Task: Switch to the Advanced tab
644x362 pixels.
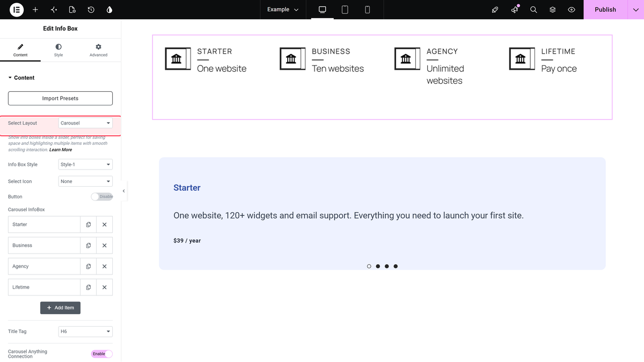Action: 98,50
